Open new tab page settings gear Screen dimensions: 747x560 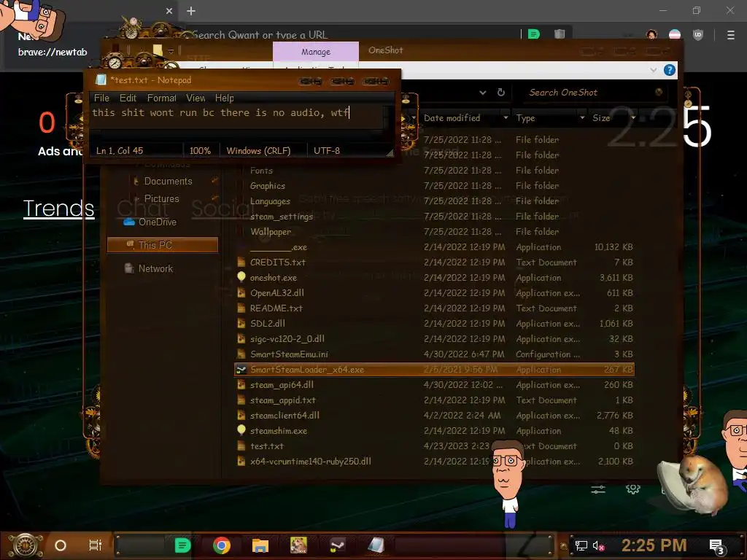point(632,489)
